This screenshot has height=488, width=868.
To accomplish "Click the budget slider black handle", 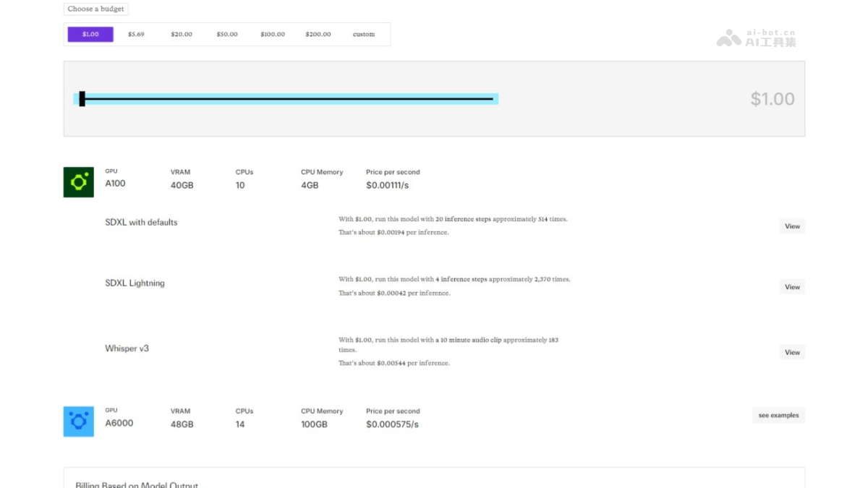I will [82, 99].
